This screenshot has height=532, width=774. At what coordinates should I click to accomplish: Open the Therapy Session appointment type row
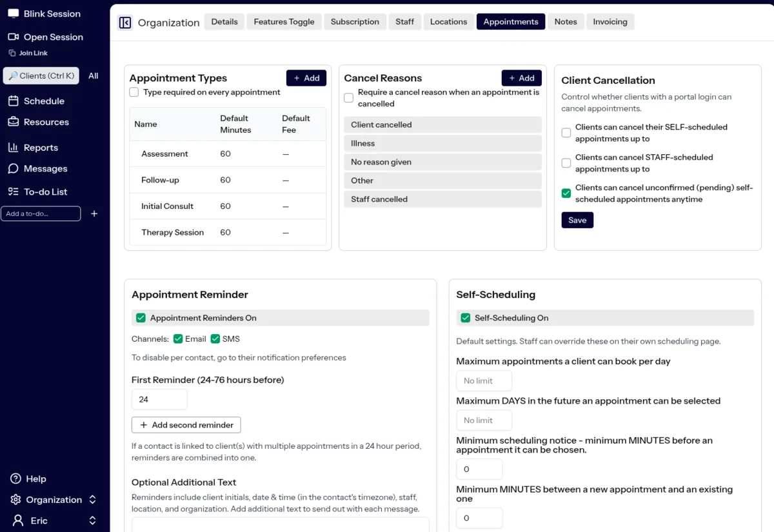[x=228, y=232]
